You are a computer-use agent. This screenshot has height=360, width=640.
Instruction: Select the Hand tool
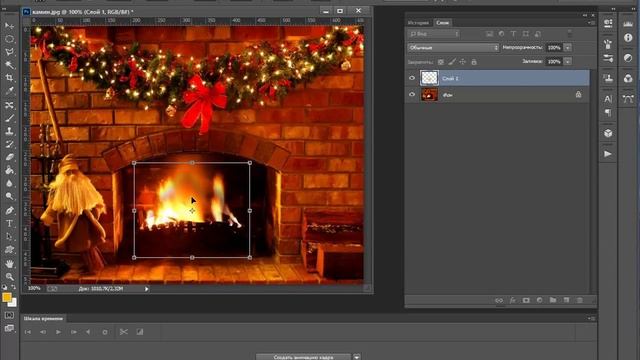point(9,264)
